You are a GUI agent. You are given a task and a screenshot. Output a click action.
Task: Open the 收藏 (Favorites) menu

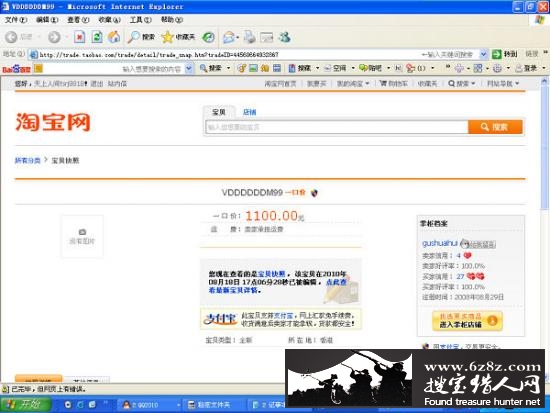click(109, 20)
